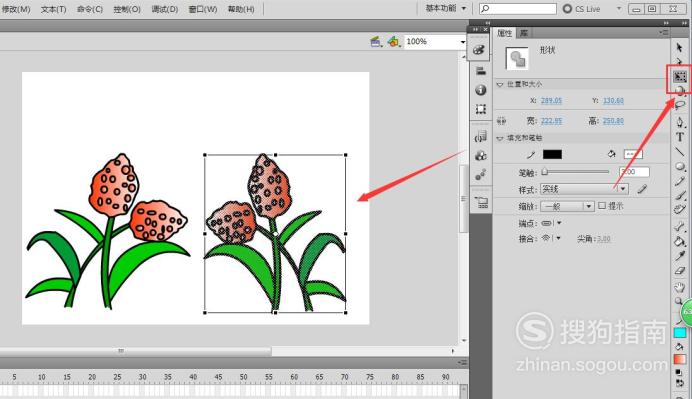Viewport: 692px width, 399px height.
Task: Select the Paint Bucket tool
Action: pyautogui.click(x=680, y=241)
